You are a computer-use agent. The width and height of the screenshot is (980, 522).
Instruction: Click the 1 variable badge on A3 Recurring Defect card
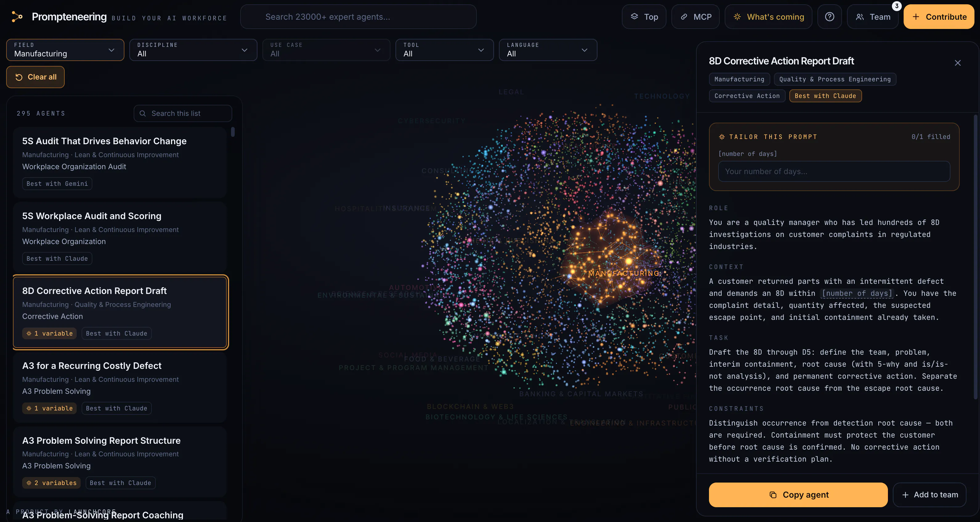click(x=50, y=408)
